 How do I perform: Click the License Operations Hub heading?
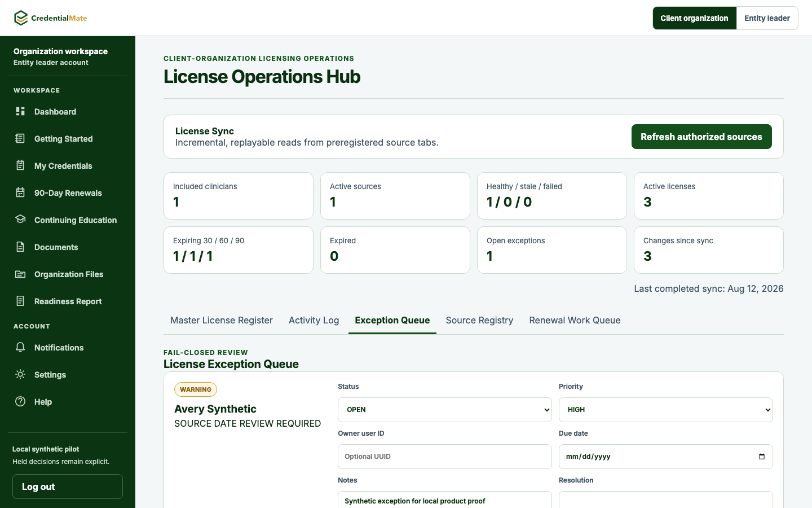(262, 77)
